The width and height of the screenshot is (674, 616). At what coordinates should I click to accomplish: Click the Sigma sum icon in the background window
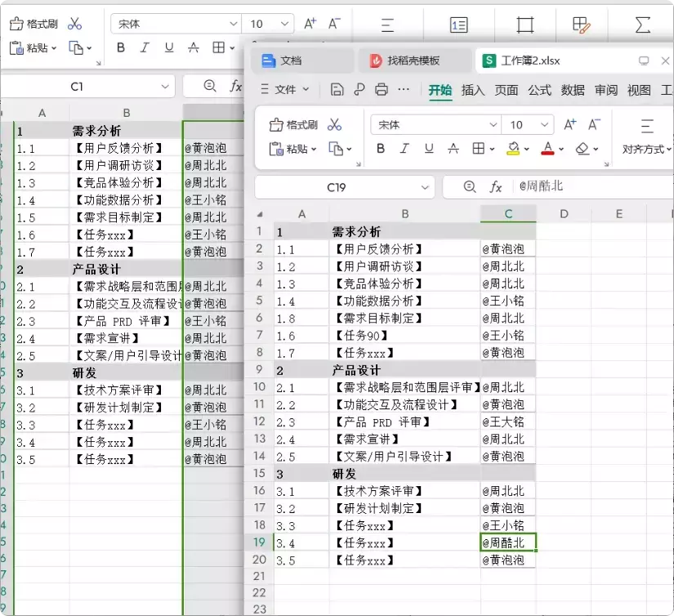643,25
